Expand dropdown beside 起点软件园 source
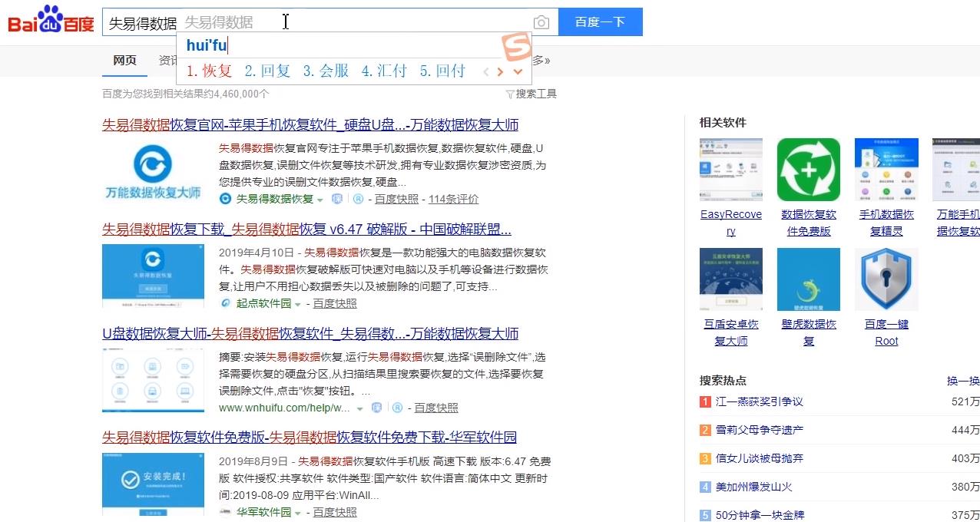 (298, 304)
